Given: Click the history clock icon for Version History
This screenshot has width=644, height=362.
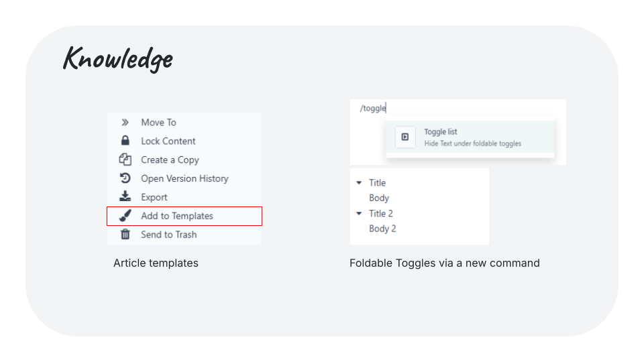Looking at the screenshot, I should coord(125,178).
